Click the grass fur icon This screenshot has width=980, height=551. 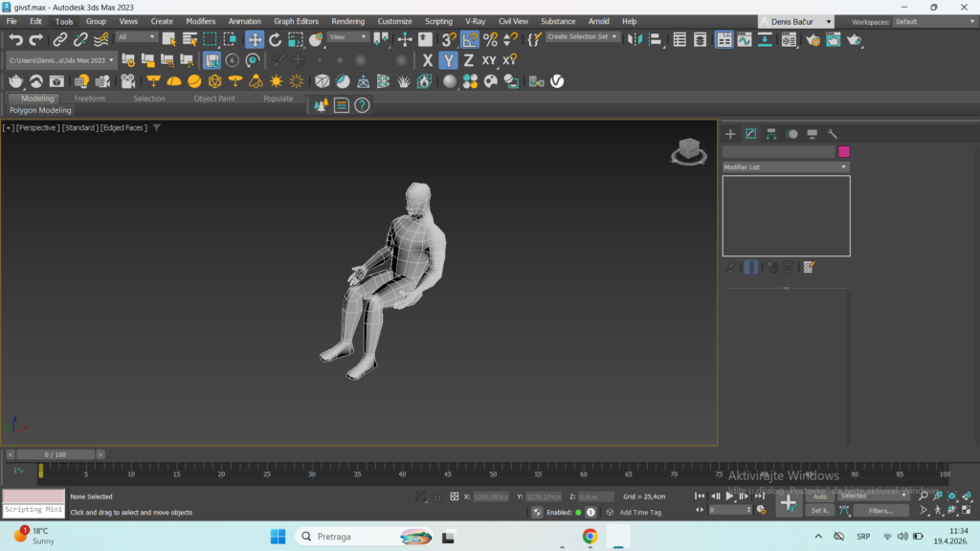point(404,81)
